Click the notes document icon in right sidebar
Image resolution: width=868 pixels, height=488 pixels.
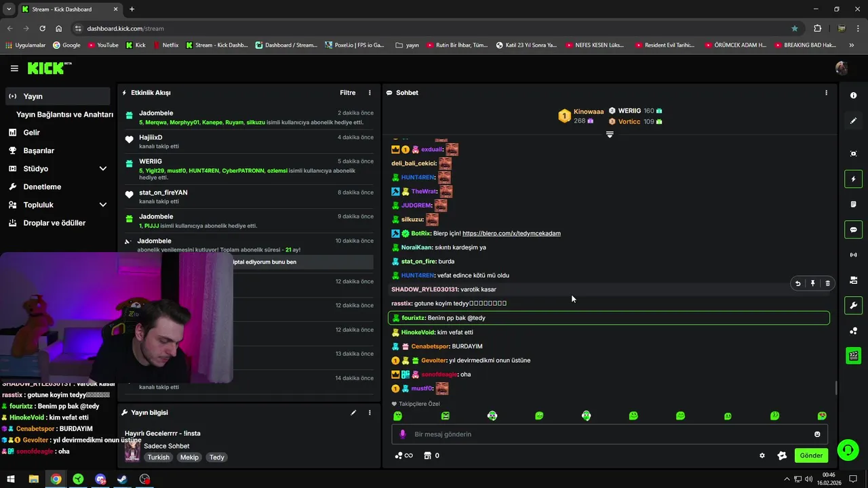pos(853,204)
